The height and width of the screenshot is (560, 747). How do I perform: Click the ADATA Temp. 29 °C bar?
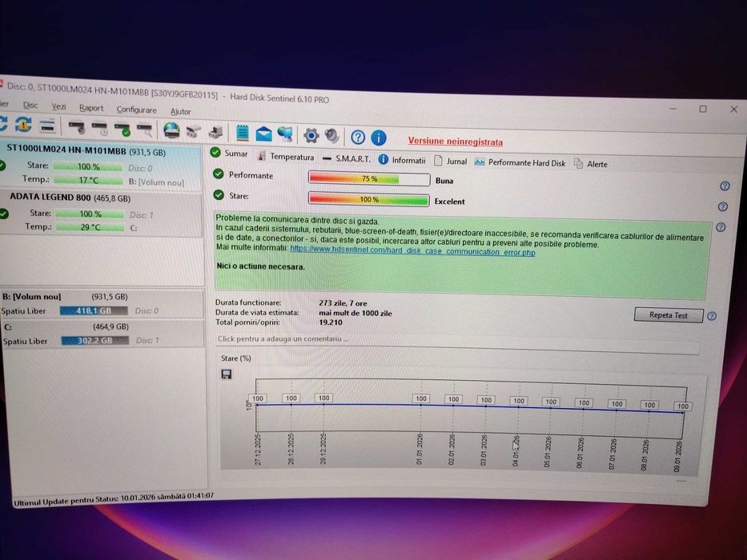pos(90,227)
